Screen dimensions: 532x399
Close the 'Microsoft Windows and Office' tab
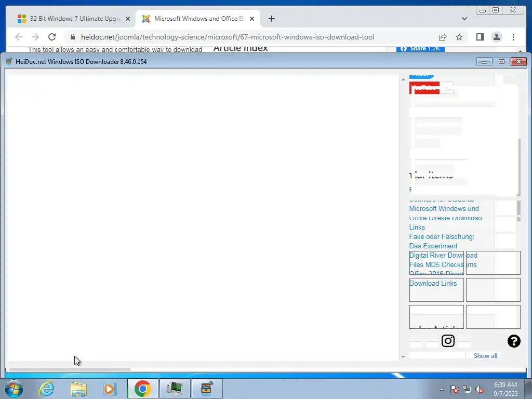point(252,19)
